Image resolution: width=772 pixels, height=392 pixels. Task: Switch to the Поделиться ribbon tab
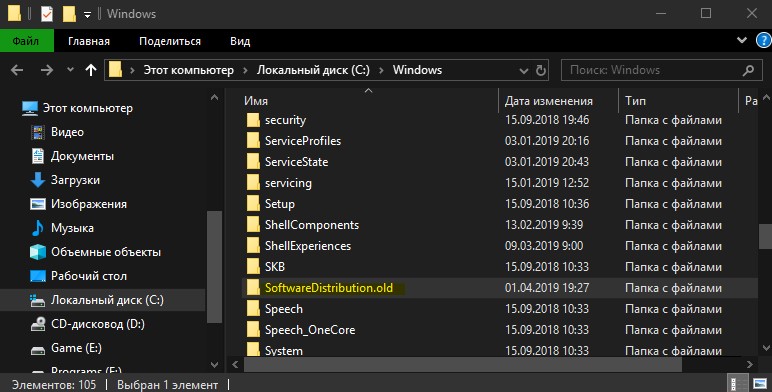170,41
